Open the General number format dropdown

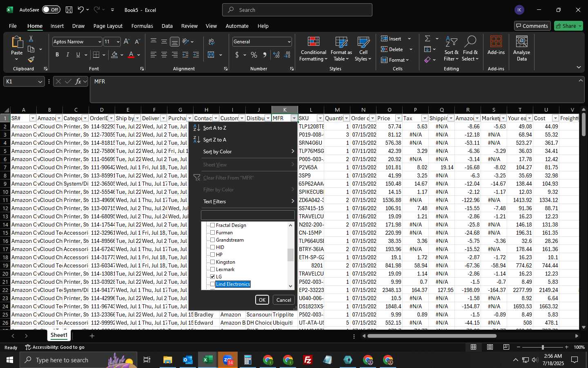[289, 42]
